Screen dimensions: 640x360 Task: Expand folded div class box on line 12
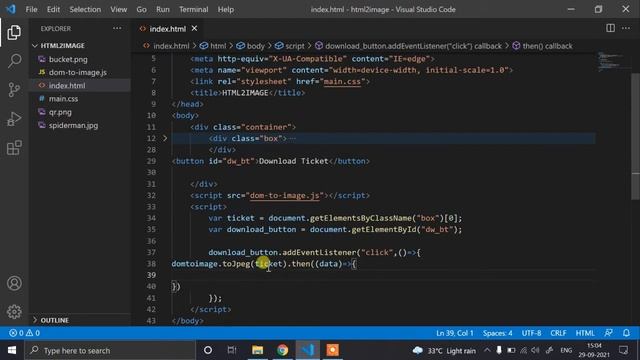[165, 138]
